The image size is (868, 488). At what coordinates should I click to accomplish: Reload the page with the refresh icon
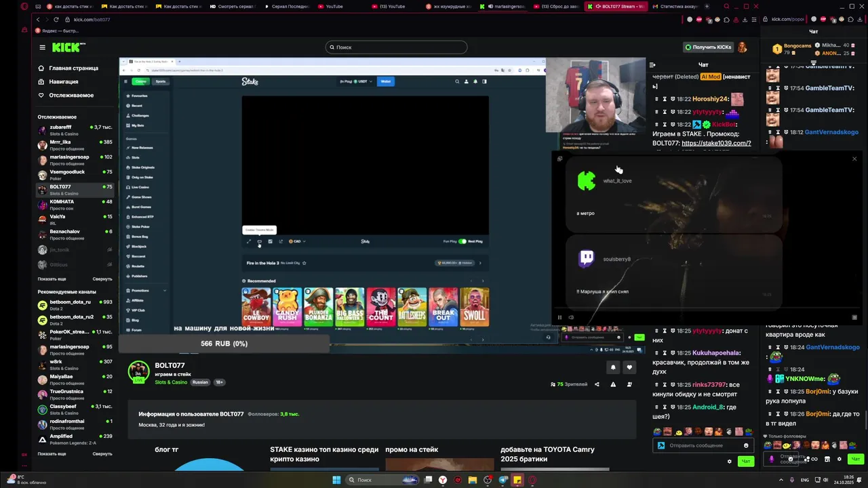click(56, 20)
